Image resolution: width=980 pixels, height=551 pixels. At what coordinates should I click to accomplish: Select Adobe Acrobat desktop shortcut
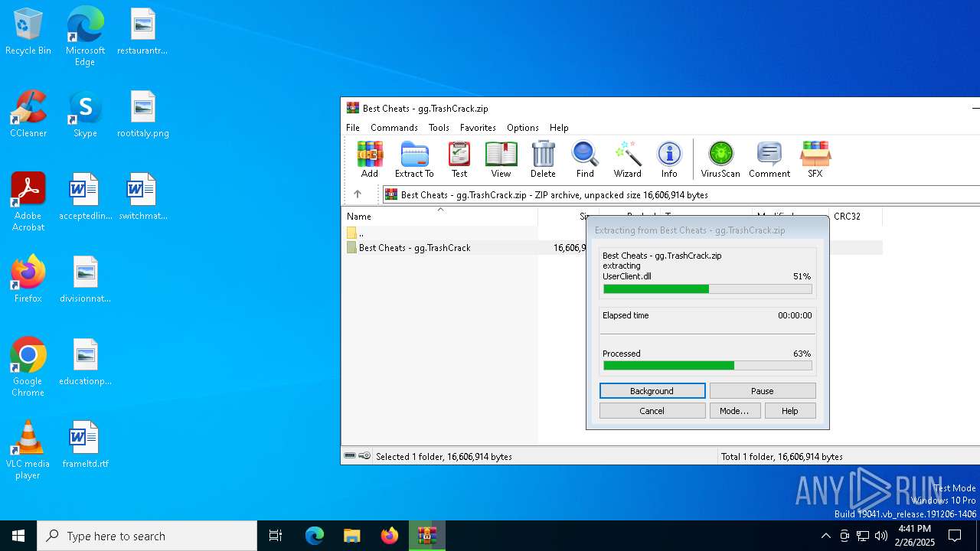(x=28, y=202)
